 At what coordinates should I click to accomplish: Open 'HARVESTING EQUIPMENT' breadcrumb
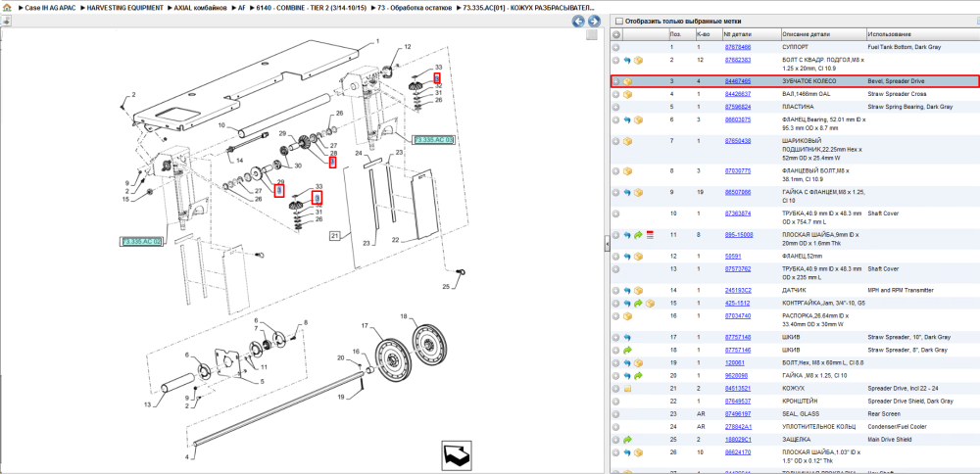coord(125,8)
